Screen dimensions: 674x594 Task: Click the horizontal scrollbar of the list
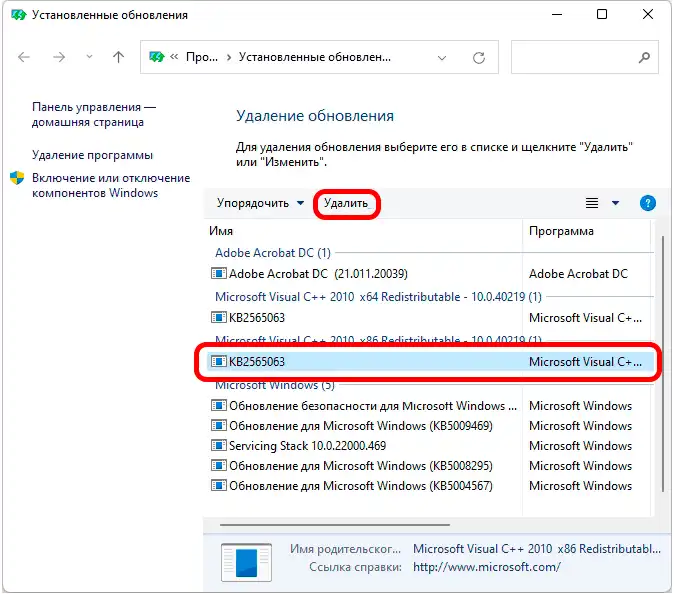pyautogui.click(x=334, y=525)
